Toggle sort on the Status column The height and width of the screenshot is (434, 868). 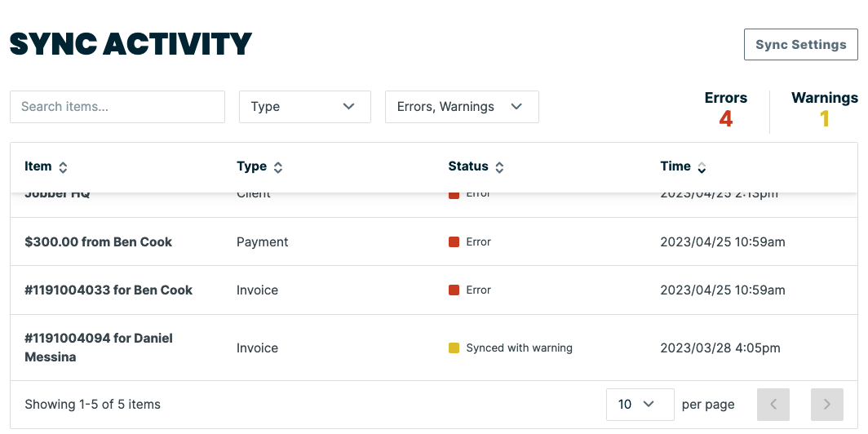[499, 167]
